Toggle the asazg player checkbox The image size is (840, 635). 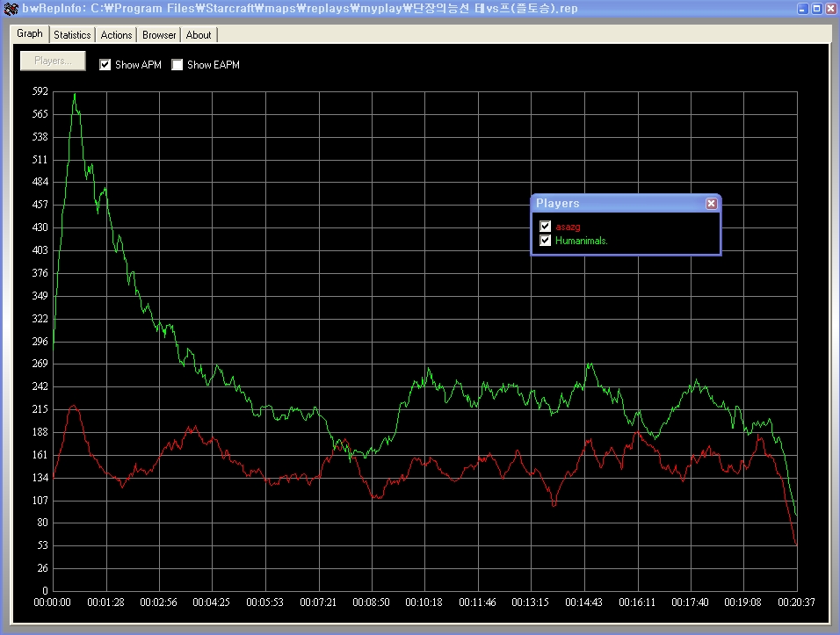click(546, 227)
